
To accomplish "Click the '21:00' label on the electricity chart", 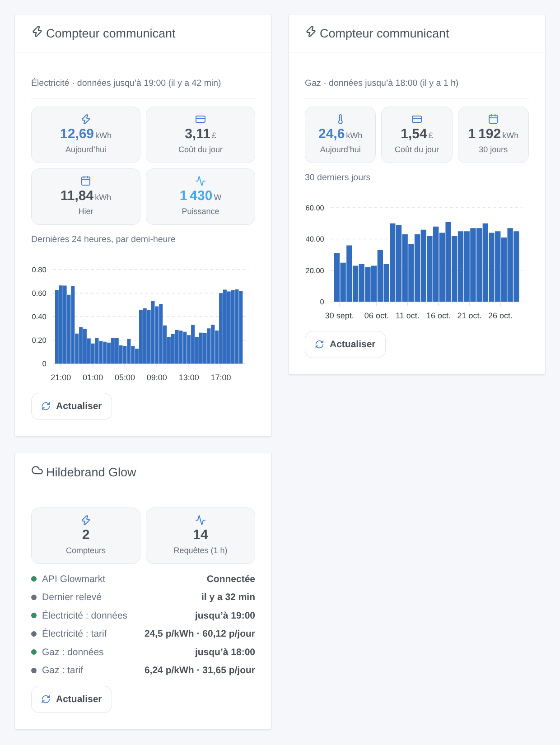I will click(61, 377).
